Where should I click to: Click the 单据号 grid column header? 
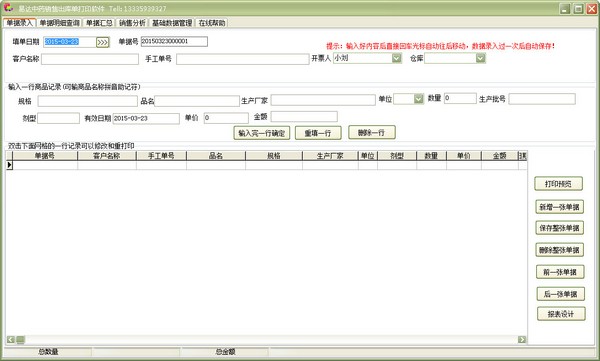tap(45, 156)
